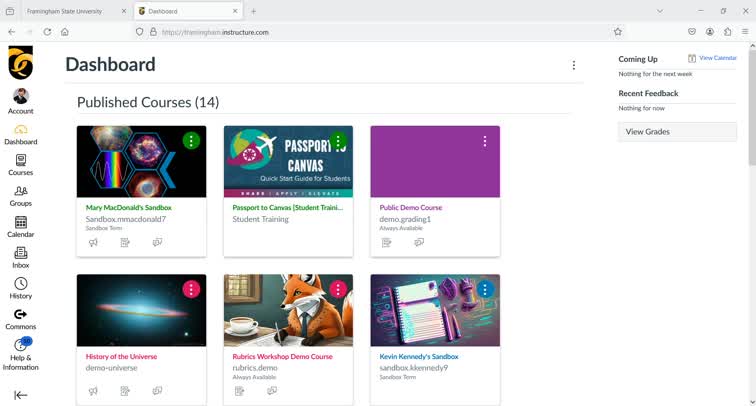Open History of the Universe course link
756x406 pixels.
tap(122, 356)
